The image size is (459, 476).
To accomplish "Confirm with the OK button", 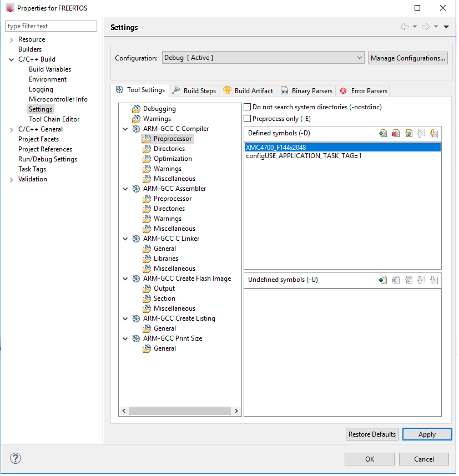I will coord(370,459).
